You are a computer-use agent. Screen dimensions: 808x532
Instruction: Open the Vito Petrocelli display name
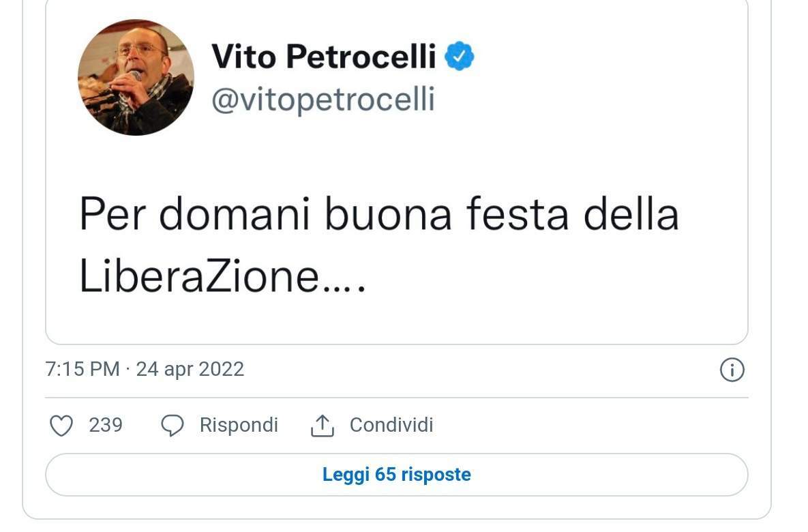[x=324, y=56]
